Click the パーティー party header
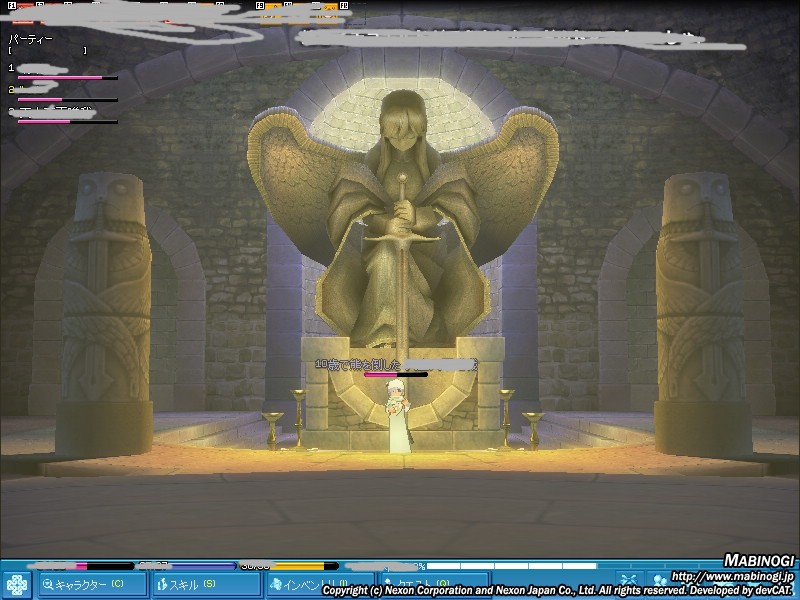Viewport: 800px width, 600px height. [31, 39]
